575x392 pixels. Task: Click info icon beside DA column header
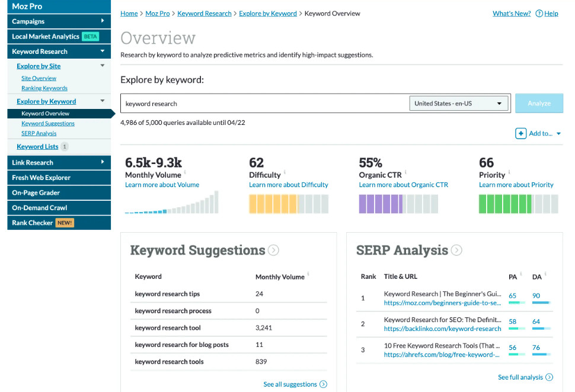coord(545,274)
